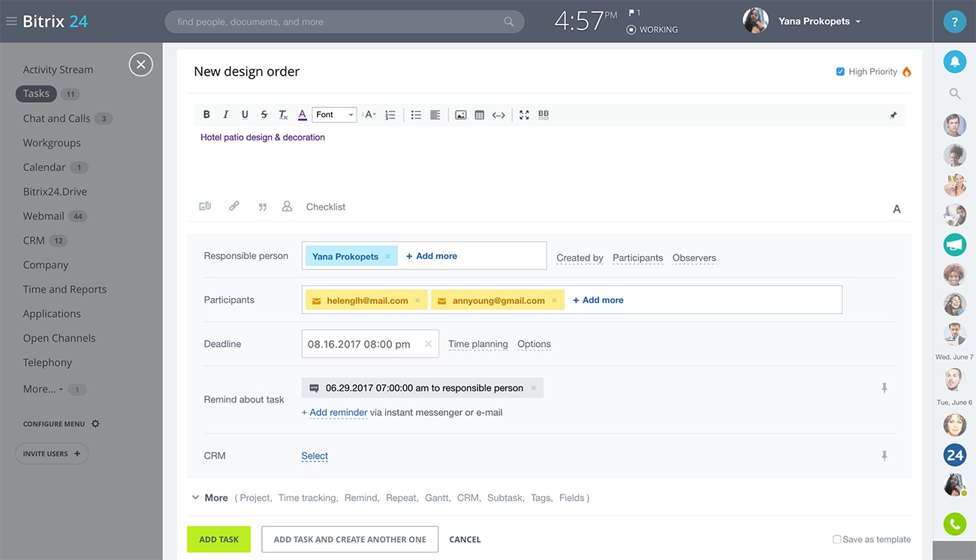Attach a file below the description

point(204,206)
